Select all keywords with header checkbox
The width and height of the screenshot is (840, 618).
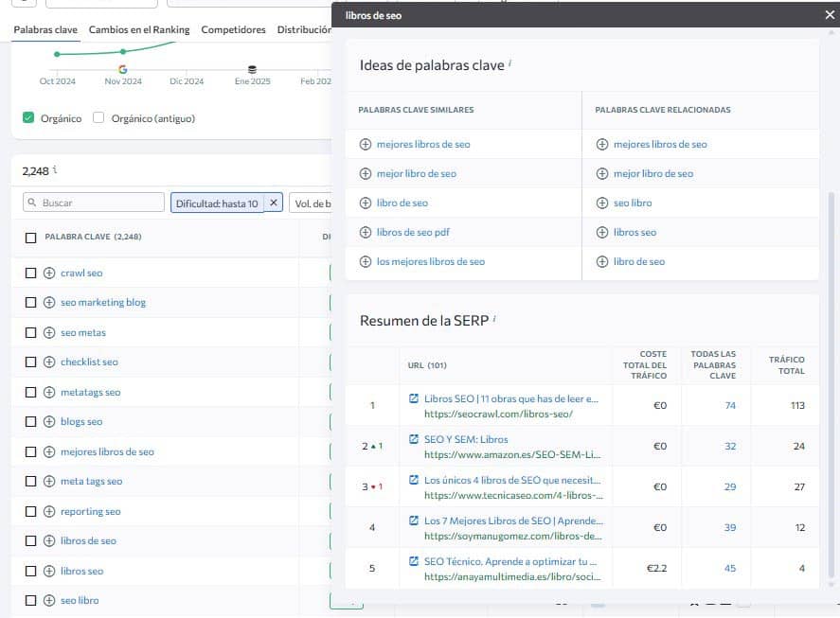click(x=31, y=238)
